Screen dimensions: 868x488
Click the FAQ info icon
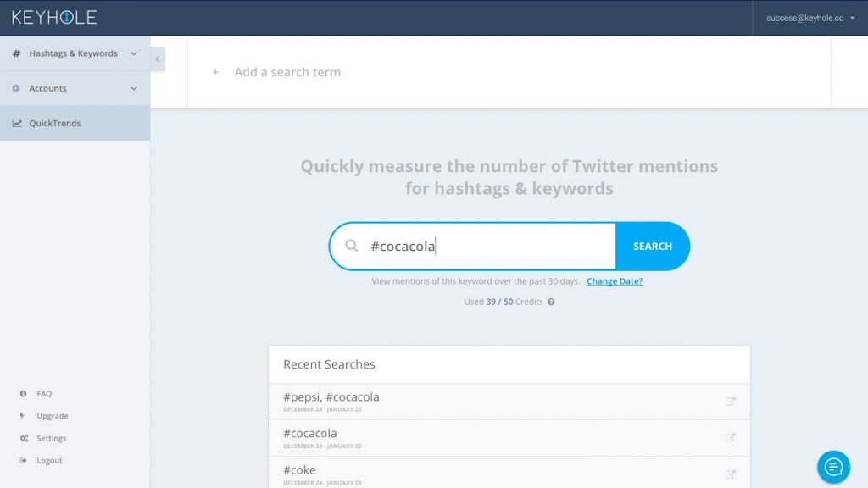pos(23,393)
